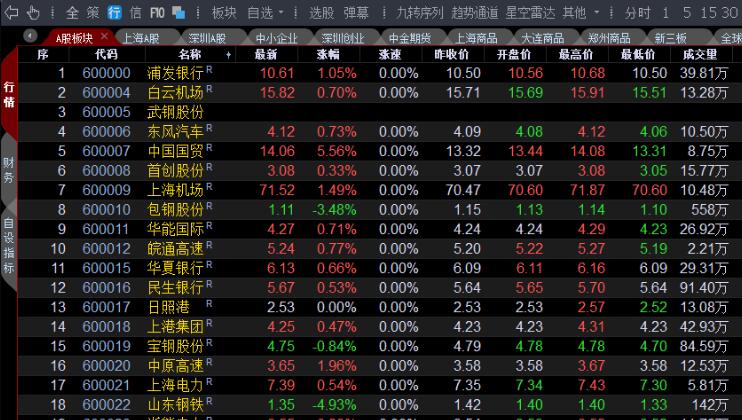
Task: Click the tab scroll-left round arrow
Action: [30, 35]
